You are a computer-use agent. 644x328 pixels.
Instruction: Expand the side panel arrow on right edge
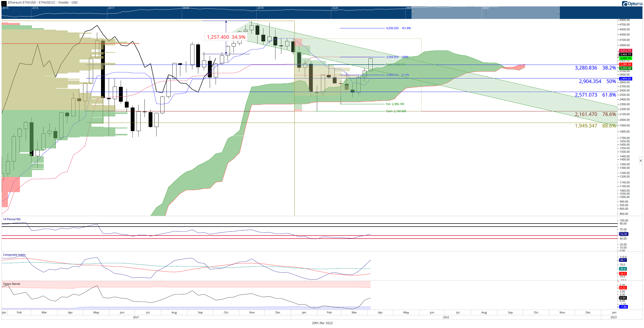(641, 161)
